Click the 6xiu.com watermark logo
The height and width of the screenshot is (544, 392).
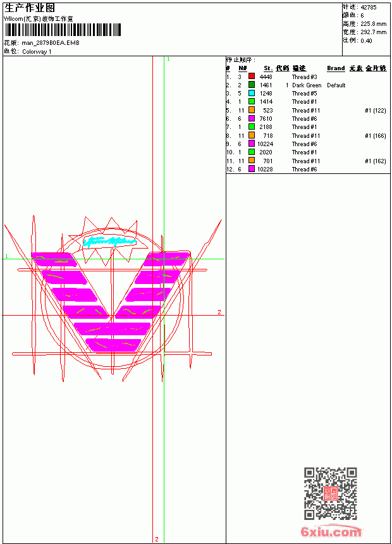tap(331, 531)
